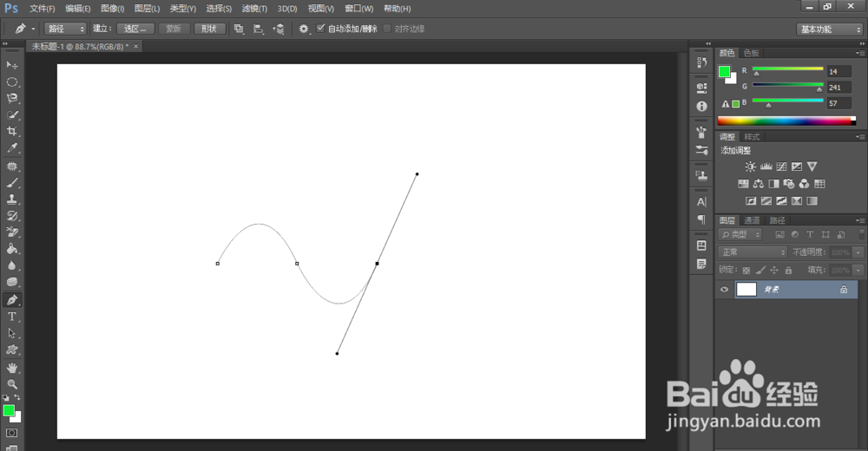Viewport: 868px width, 451px height.
Task: Toggle visibility of the 背景 layer
Action: click(724, 290)
